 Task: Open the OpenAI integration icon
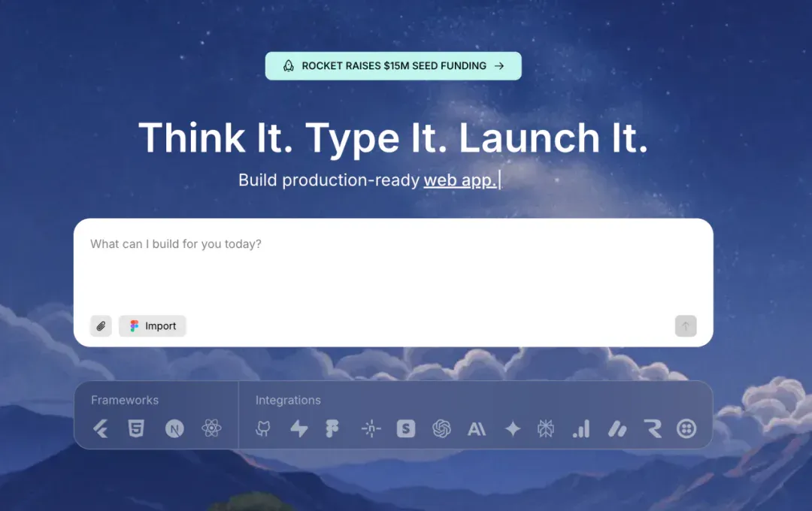click(442, 428)
